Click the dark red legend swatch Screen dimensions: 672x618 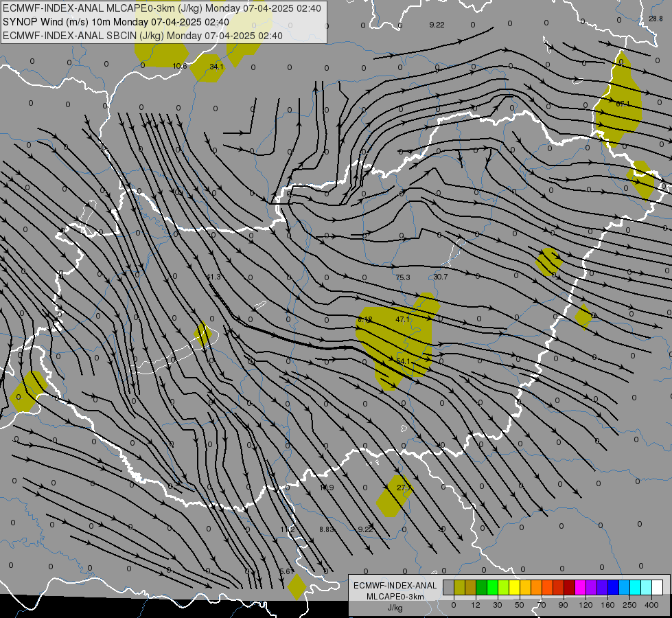570,587
